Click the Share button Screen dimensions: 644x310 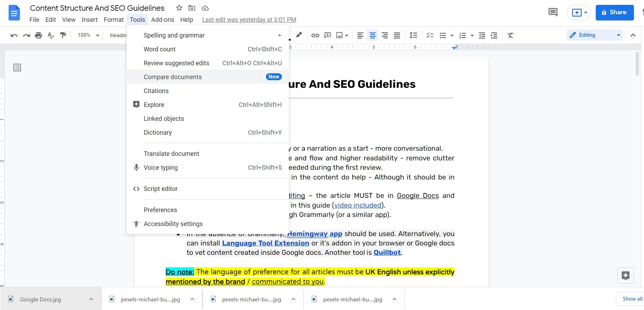(614, 12)
